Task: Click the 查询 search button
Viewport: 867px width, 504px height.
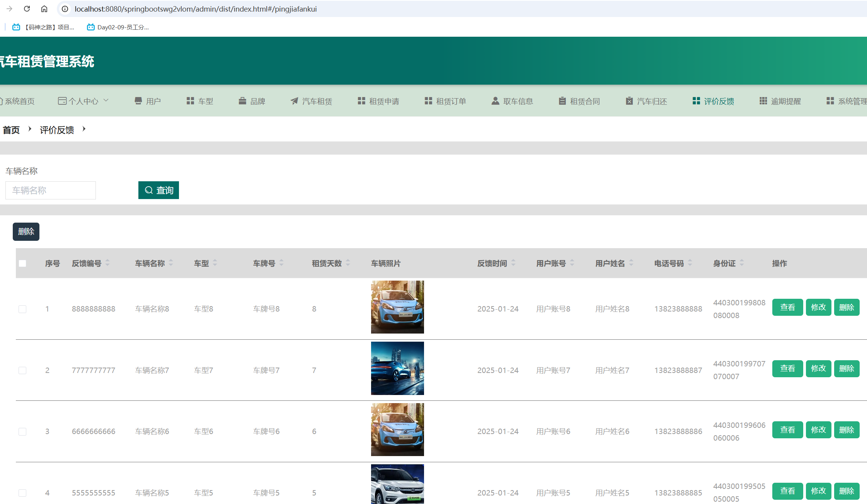Action: [158, 190]
